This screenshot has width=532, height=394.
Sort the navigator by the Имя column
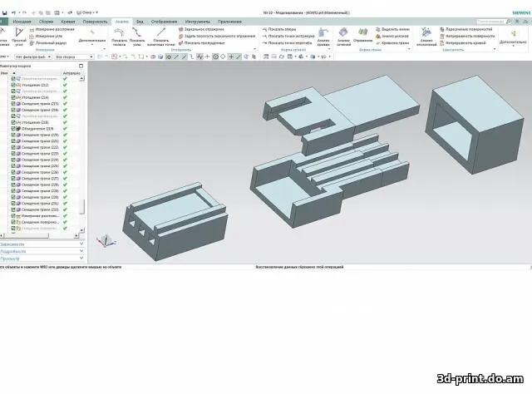point(31,73)
